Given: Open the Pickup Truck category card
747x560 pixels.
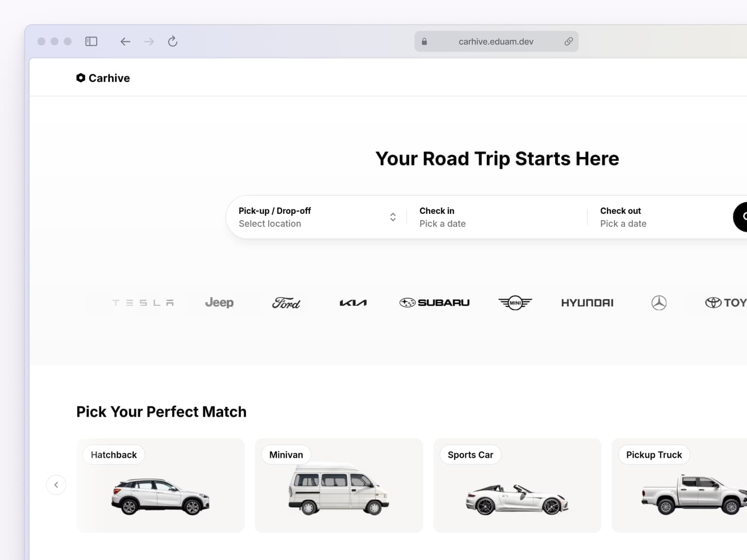Looking at the screenshot, I should click(679, 485).
